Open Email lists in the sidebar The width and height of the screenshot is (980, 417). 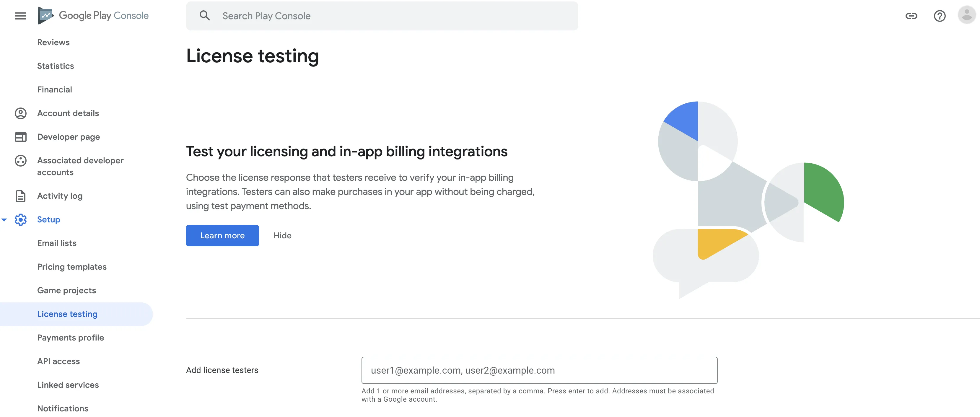[57, 243]
